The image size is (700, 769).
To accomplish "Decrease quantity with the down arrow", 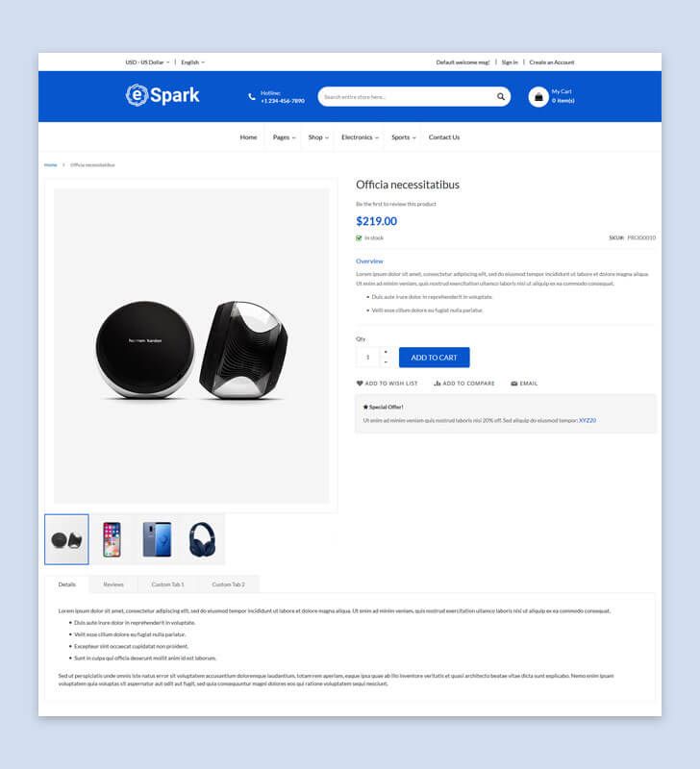I will click(386, 362).
